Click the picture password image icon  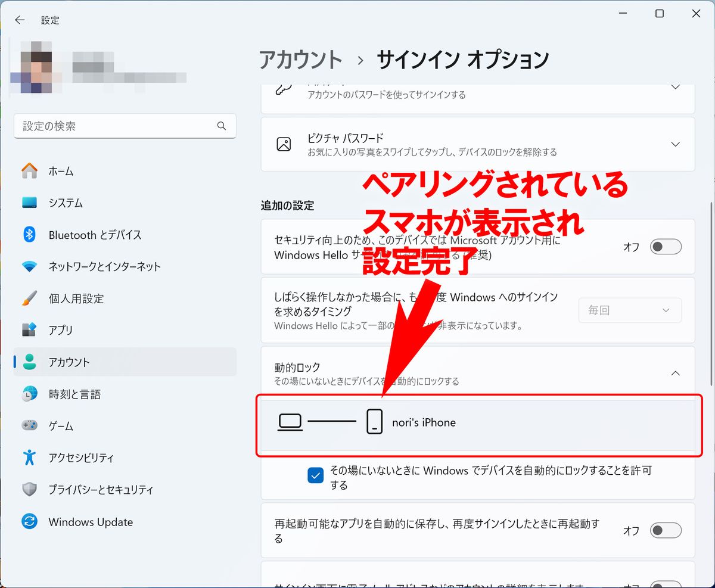click(284, 144)
